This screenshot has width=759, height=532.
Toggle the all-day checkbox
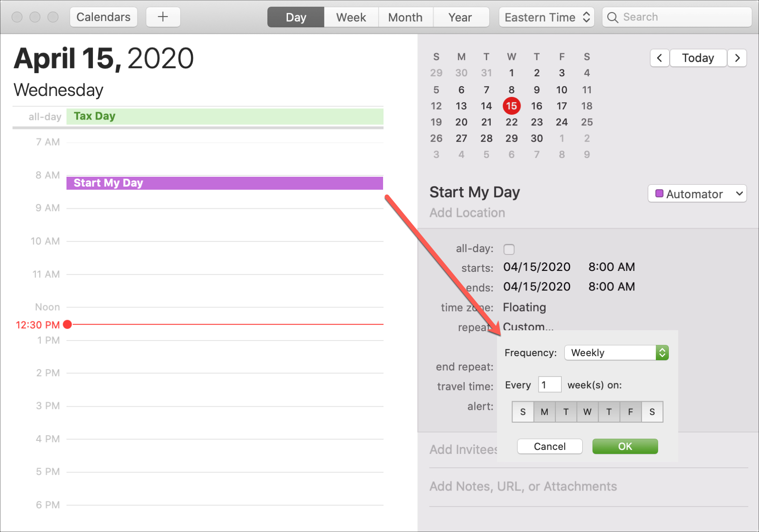coord(509,249)
